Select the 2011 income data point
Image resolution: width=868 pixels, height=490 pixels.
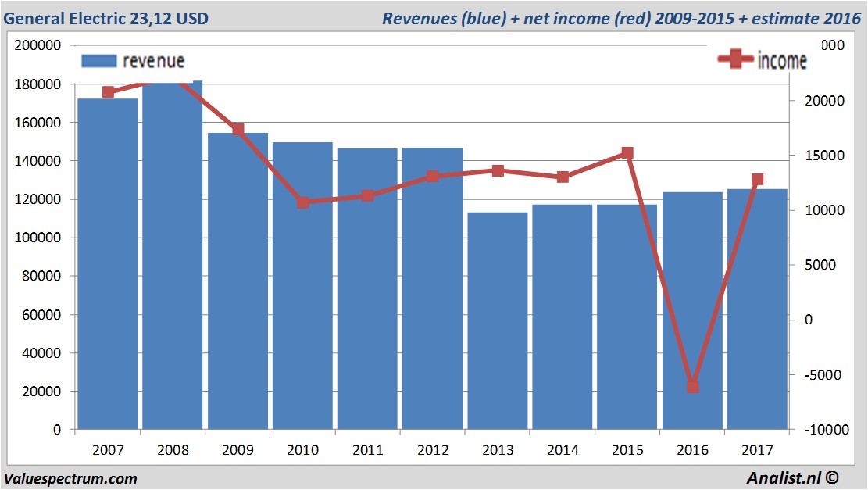coord(367,195)
